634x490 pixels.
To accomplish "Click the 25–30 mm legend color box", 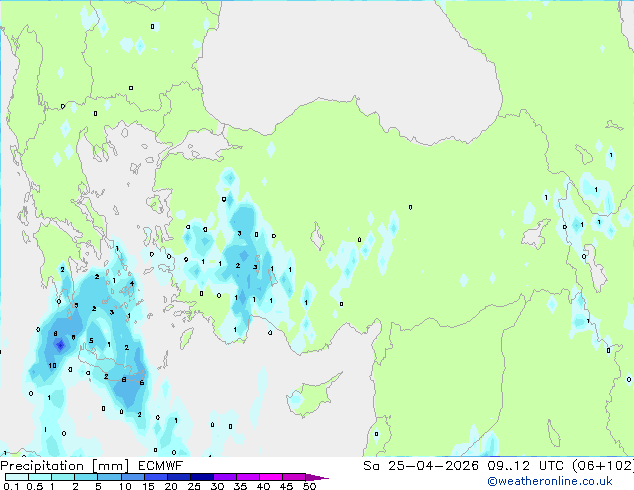I will pos(201,477).
